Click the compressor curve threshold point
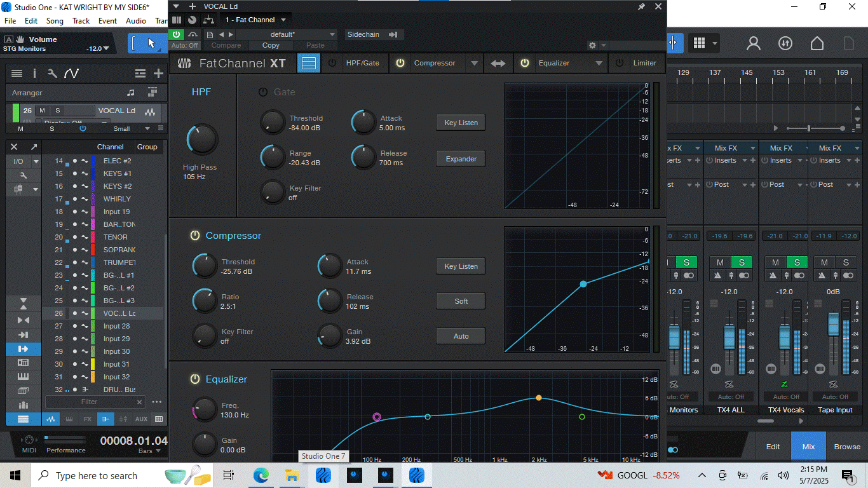The image size is (868, 488). pos(583,284)
